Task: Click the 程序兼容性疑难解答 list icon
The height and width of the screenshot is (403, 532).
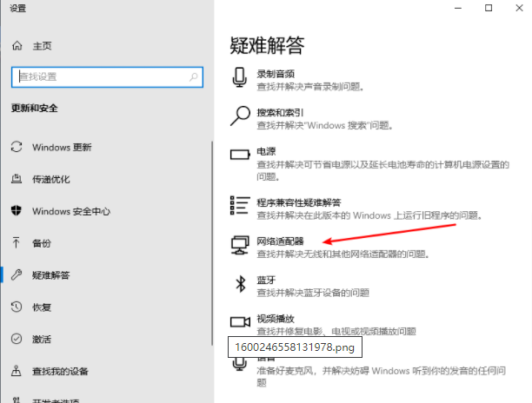Action: 240,206
